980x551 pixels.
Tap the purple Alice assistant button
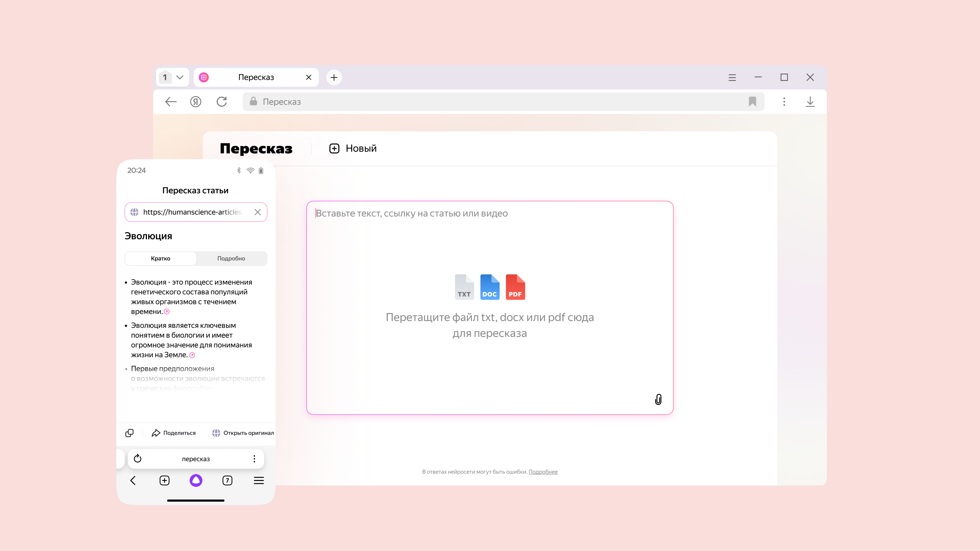click(x=196, y=480)
